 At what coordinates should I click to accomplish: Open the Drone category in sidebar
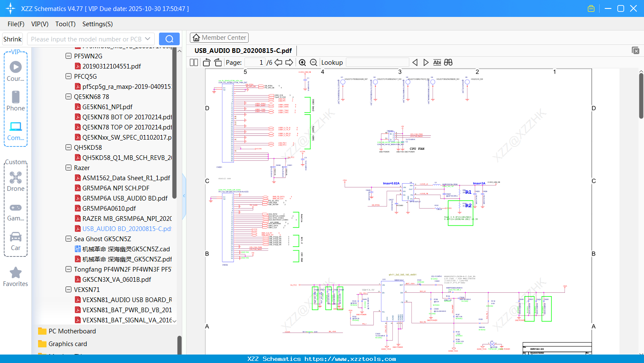(x=16, y=181)
